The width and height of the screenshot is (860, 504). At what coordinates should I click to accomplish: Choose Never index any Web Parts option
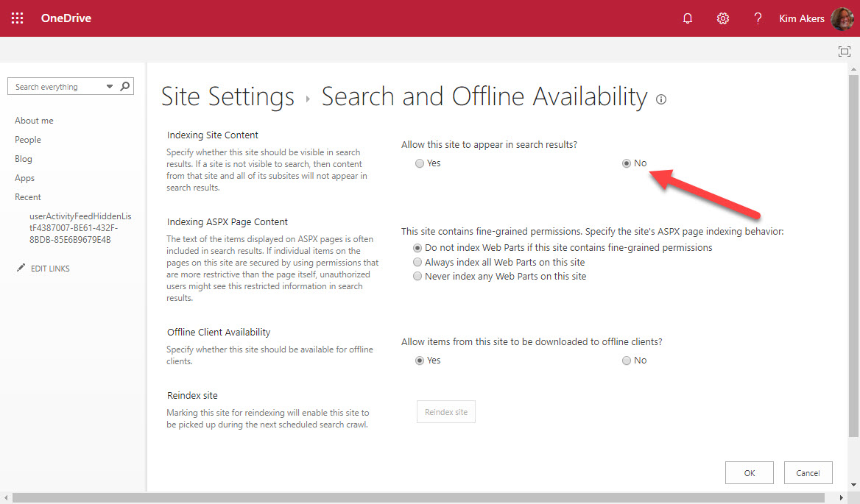pyautogui.click(x=417, y=277)
